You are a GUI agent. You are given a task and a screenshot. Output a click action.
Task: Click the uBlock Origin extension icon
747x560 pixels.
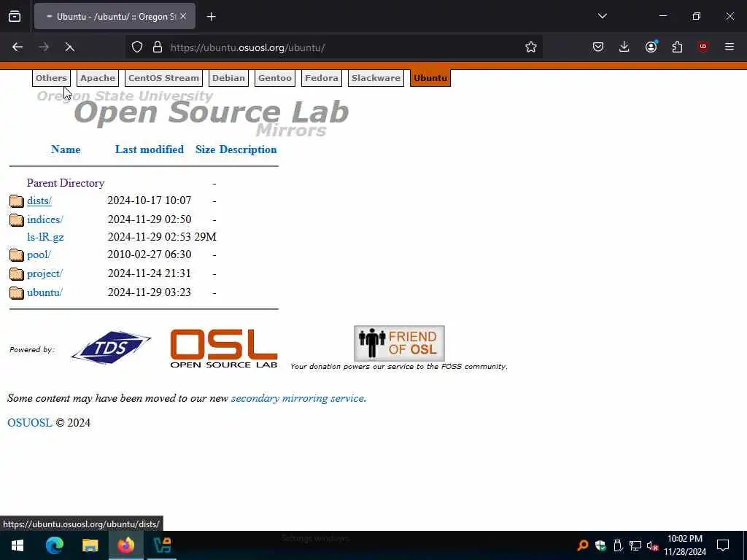tap(703, 47)
